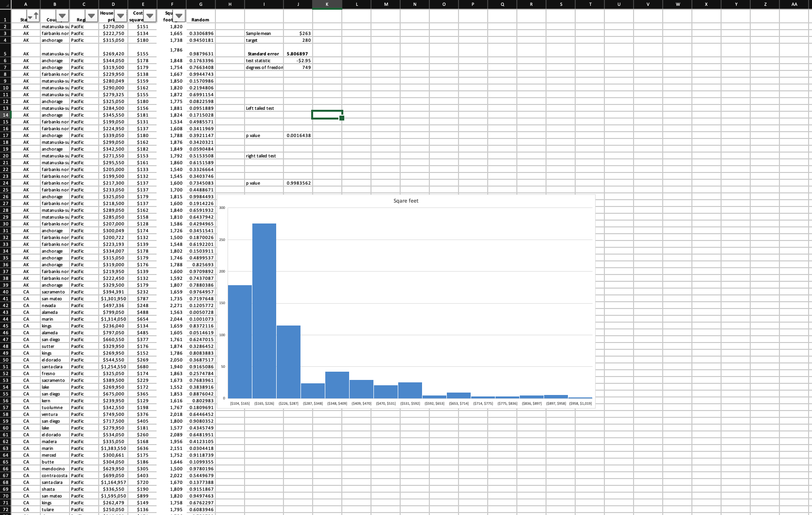Viewport: 812px width, 515px height.
Task: Click the Select All corner triangle
Action: click(x=5, y=4)
